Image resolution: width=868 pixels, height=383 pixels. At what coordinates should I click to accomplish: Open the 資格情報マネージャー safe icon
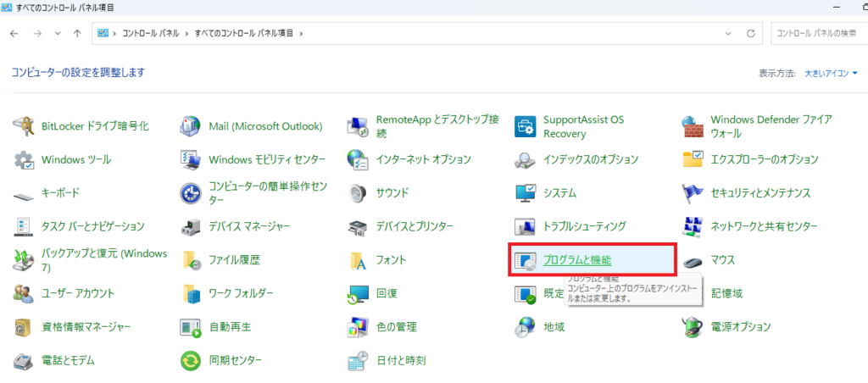[23, 327]
